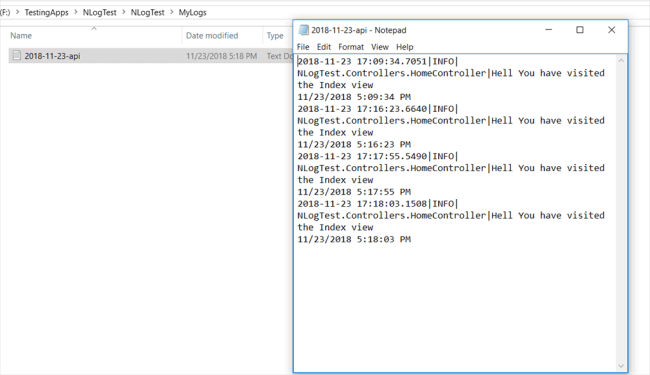650x375 pixels.
Task: Click the text 11/23/2018 5:09:34 PM
Action: 354,97
